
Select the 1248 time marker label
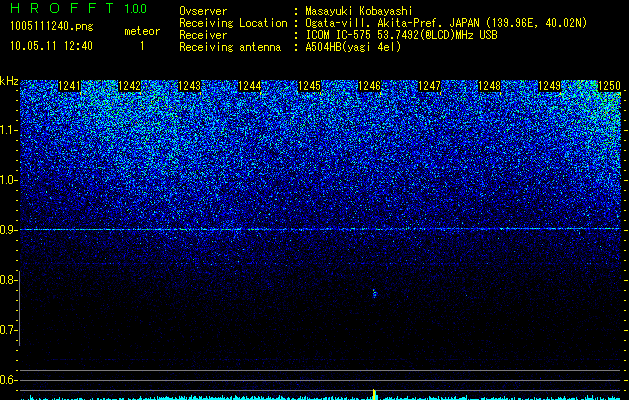coord(489,86)
